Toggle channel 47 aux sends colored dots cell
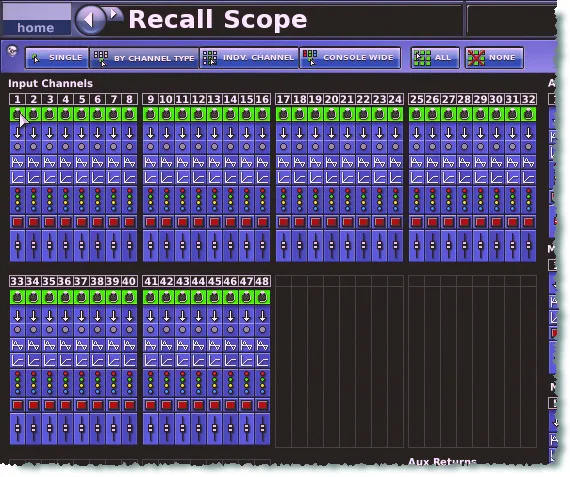Image resolution: width=570 pixels, height=477 pixels. point(246,382)
